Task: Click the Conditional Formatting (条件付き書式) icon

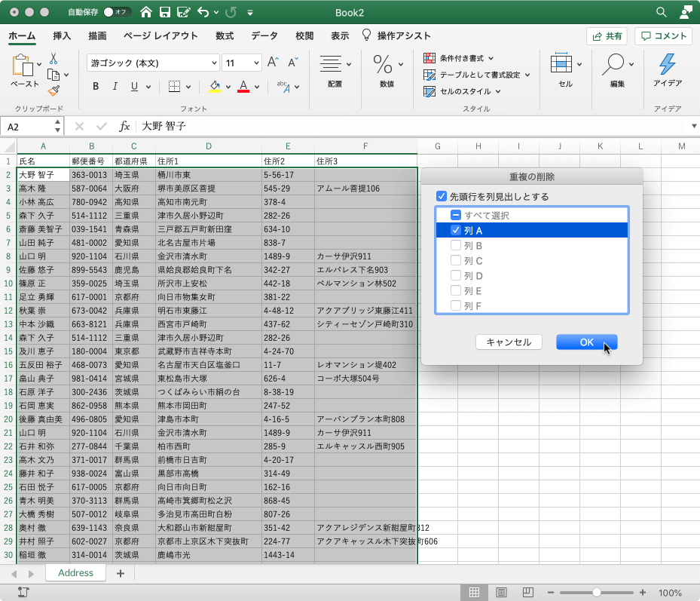Action: [x=429, y=58]
